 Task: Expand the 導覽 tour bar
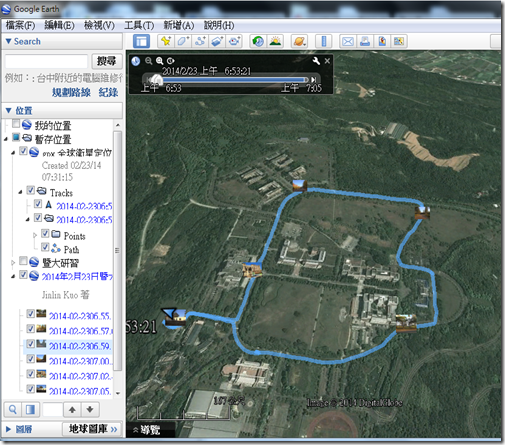[147, 430]
